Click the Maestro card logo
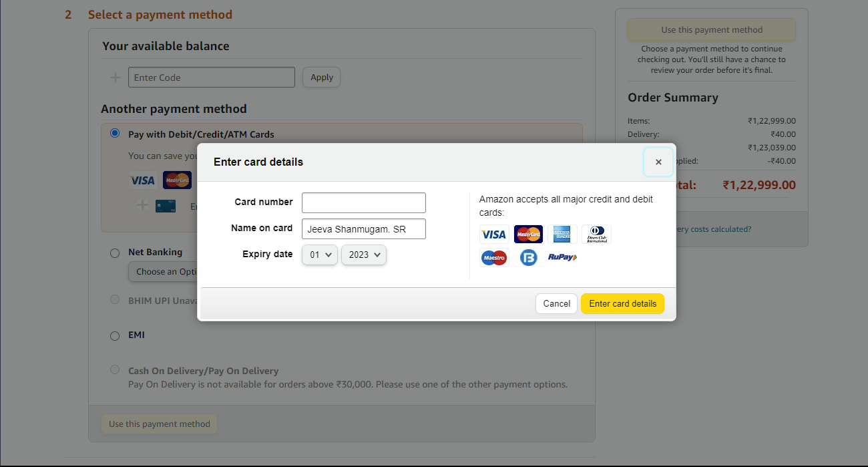This screenshot has height=467, width=868. pyautogui.click(x=494, y=257)
